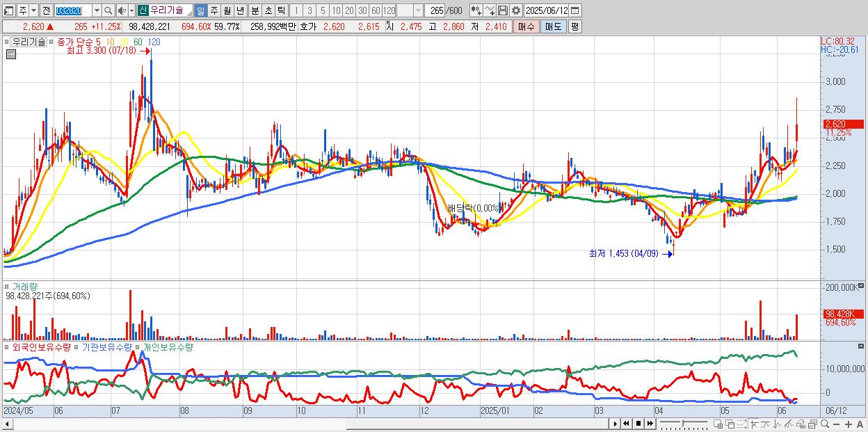This screenshot has width=868, height=432.
Task: Click the bottom magnifier zoom icon
Action: pos(825,424)
